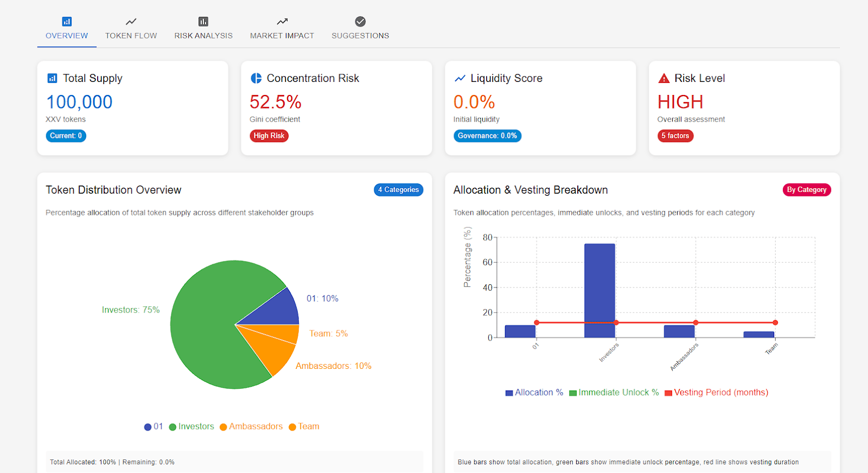868x473 pixels.
Task: Click the '100,000' total supply value
Action: coord(79,102)
